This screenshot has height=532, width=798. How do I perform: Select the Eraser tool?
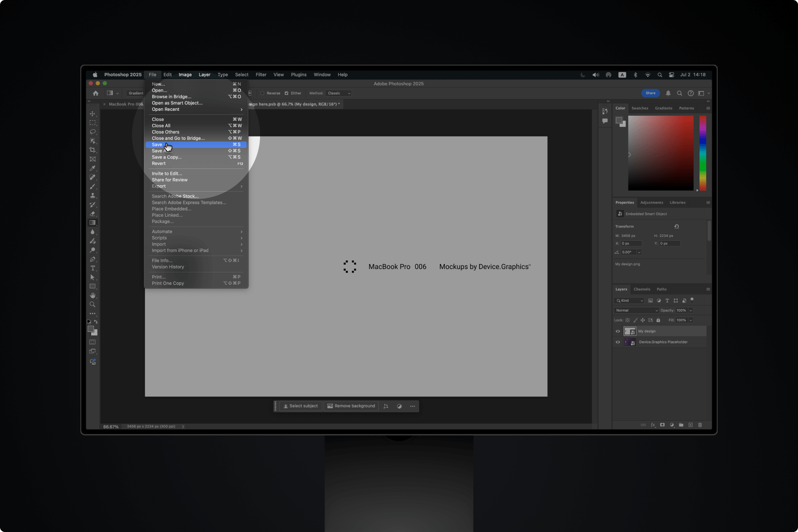coord(93,214)
